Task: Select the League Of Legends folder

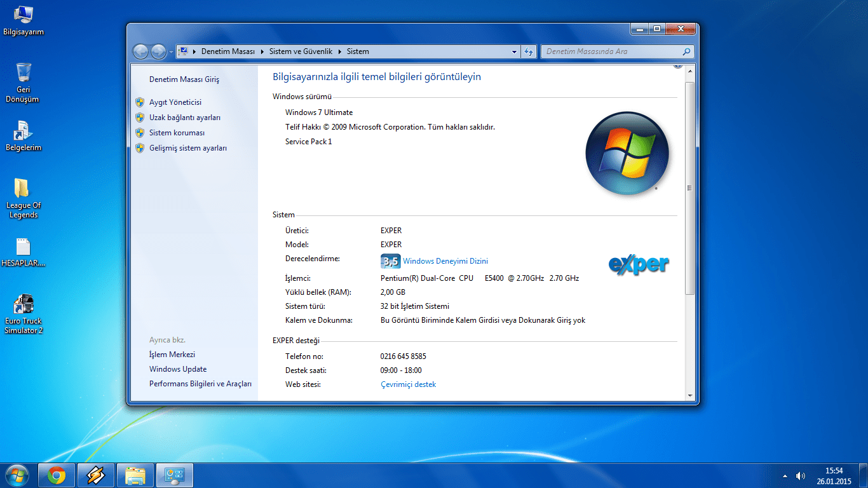Action: (x=24, y=198)
